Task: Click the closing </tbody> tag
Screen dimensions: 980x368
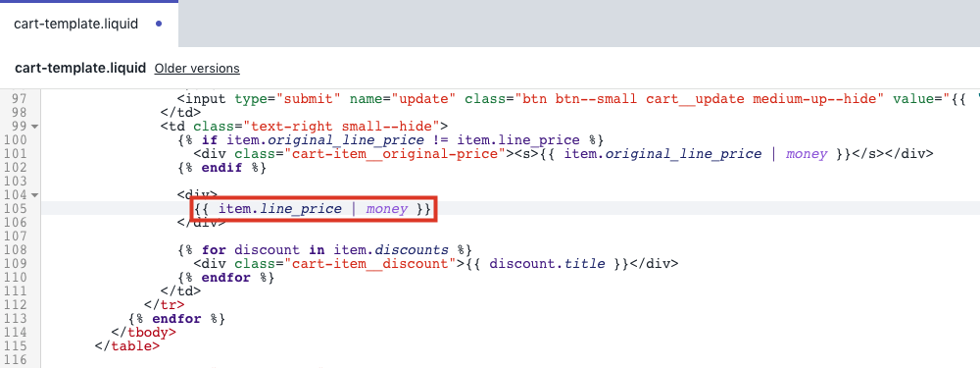Action: (144, 333)
